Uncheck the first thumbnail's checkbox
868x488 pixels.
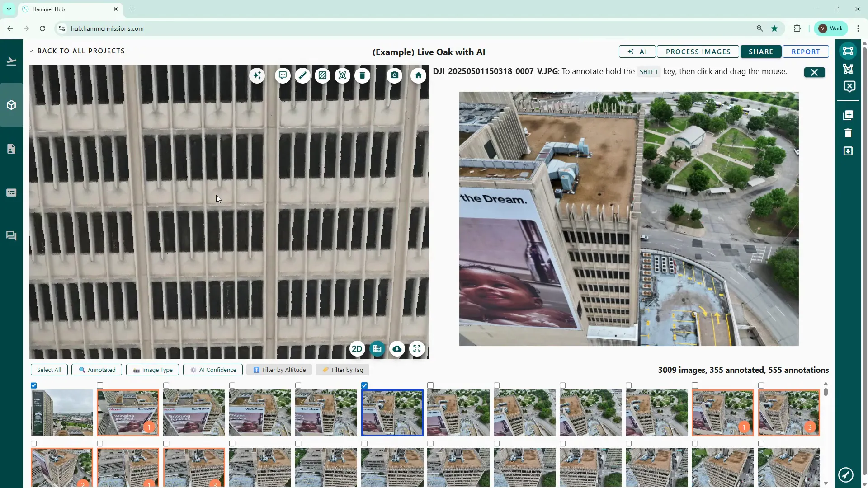click(34, 385)
